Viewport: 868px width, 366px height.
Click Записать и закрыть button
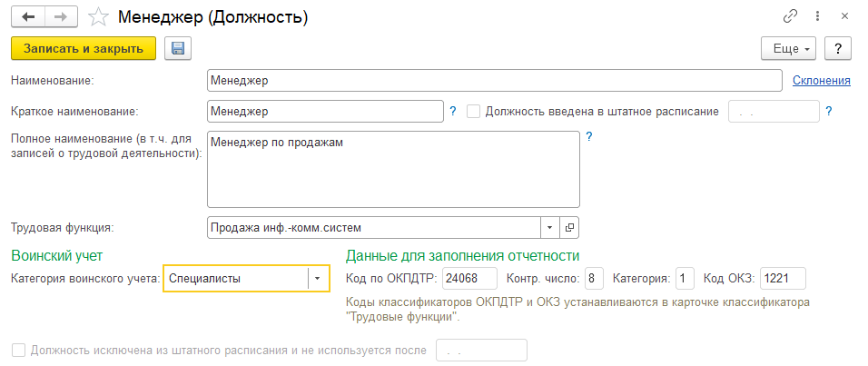(84, 48)
